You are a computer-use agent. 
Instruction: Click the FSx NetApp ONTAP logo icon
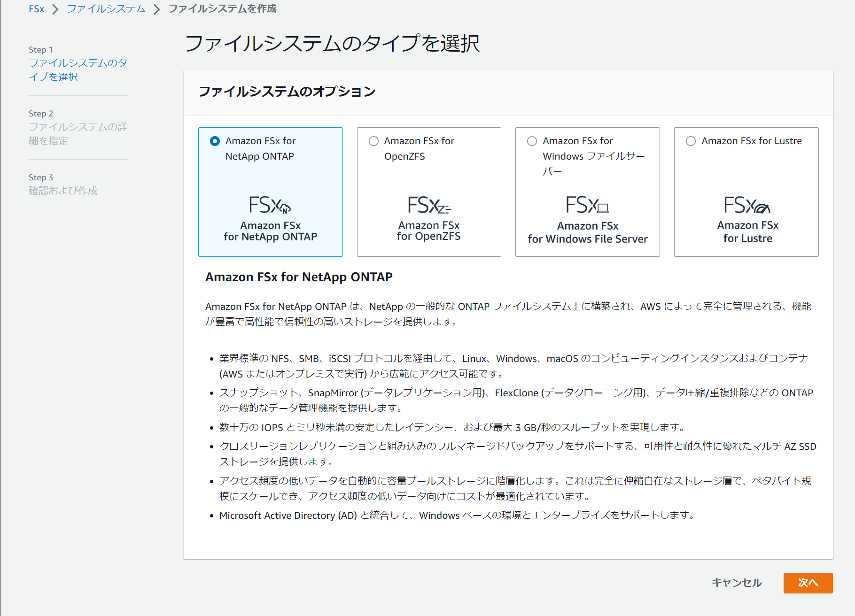[270, 205]
